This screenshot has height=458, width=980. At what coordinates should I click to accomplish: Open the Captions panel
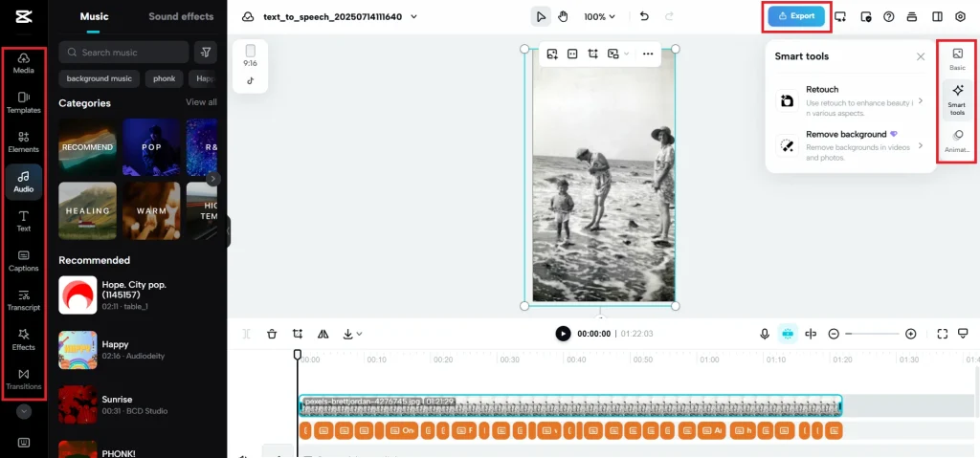(x=23, y=260)
